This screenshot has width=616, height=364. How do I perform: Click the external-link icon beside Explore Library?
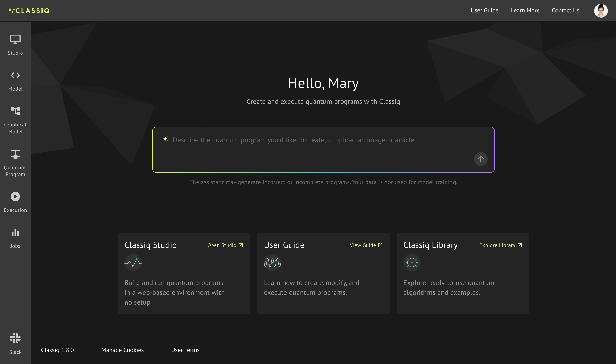pos(520,245)
